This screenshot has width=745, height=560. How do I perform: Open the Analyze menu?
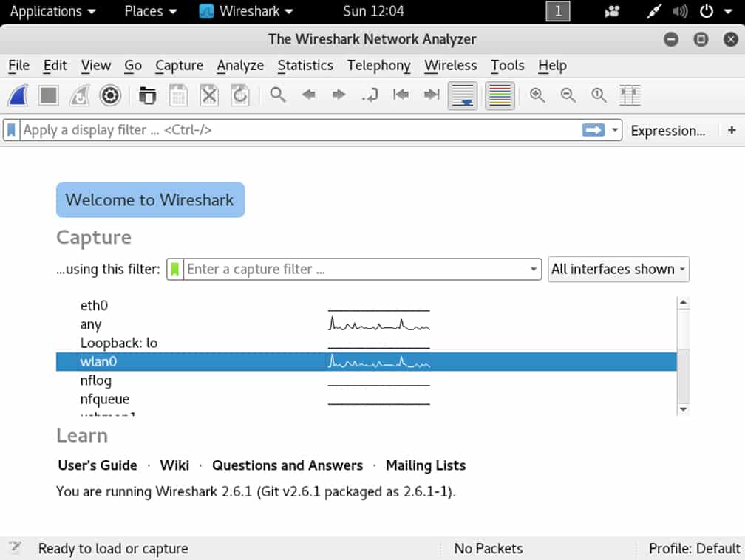pos(240,66)
